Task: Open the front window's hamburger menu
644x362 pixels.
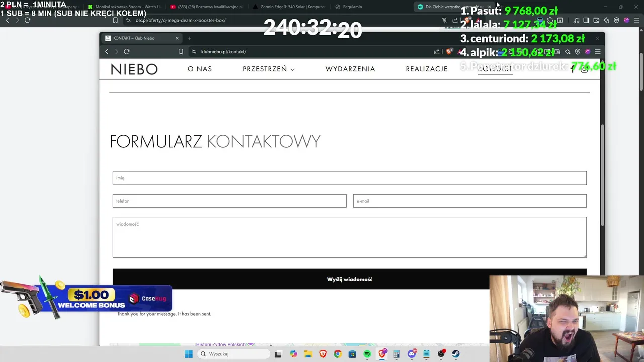Action: (x=598, y=52)
